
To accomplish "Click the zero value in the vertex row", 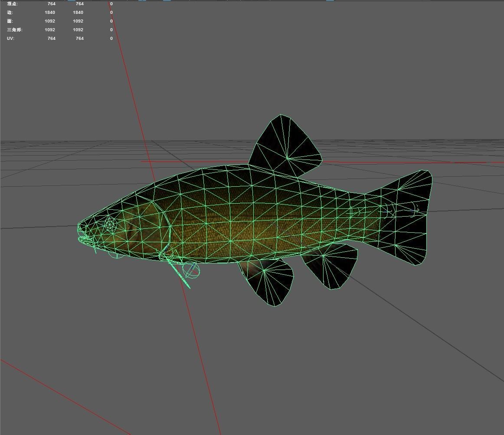I will [111, 3].
